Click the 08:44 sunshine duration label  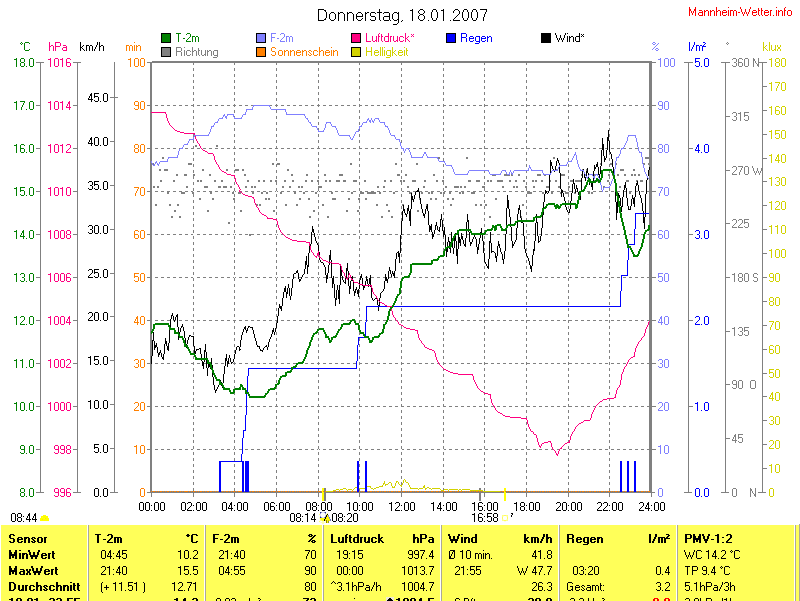click(23, 518)
